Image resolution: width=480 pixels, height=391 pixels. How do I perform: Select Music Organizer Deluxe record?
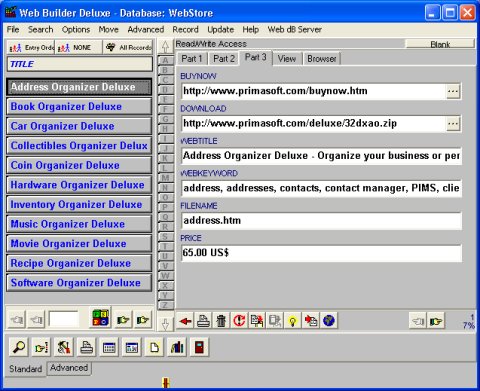(79, 224)
